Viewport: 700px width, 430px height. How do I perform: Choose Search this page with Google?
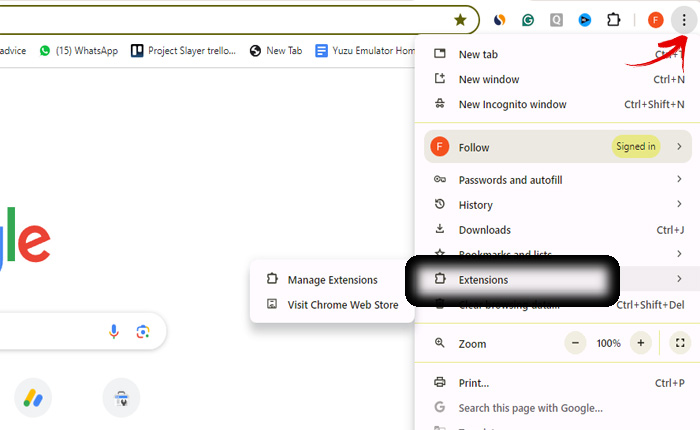tap(557, 408)
